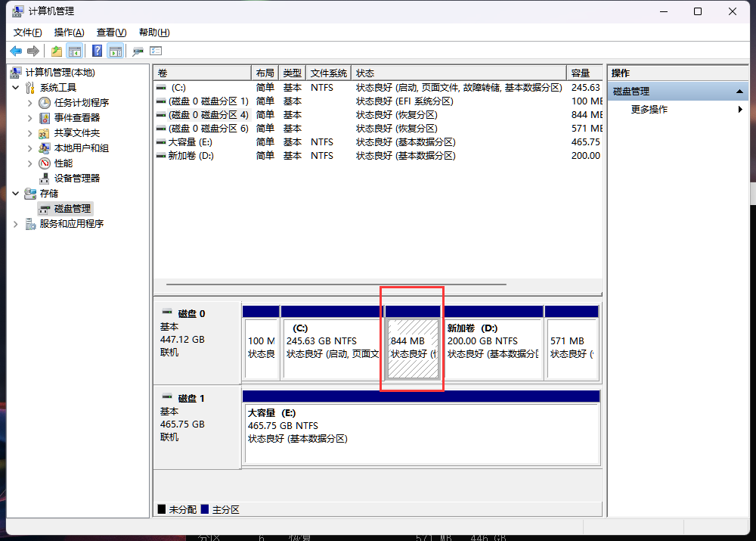This screenshot has width=756, height=541.
Task: Open Help via blue question mark icon
Action: click(97, 51)
